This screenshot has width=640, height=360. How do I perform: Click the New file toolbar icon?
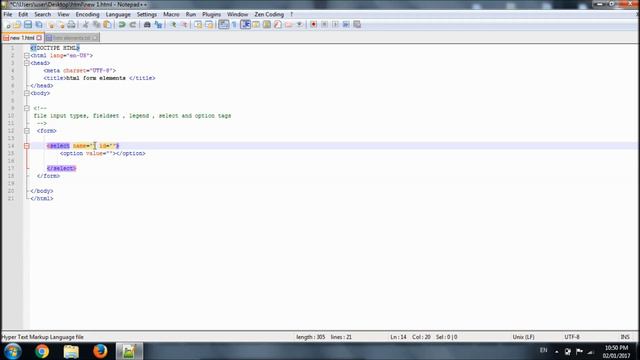point(8,25)
